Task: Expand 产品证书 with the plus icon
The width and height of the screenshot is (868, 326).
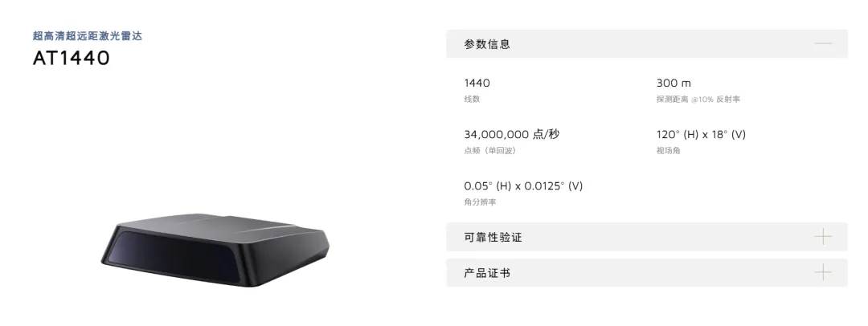Action: [x=823, y=272]
